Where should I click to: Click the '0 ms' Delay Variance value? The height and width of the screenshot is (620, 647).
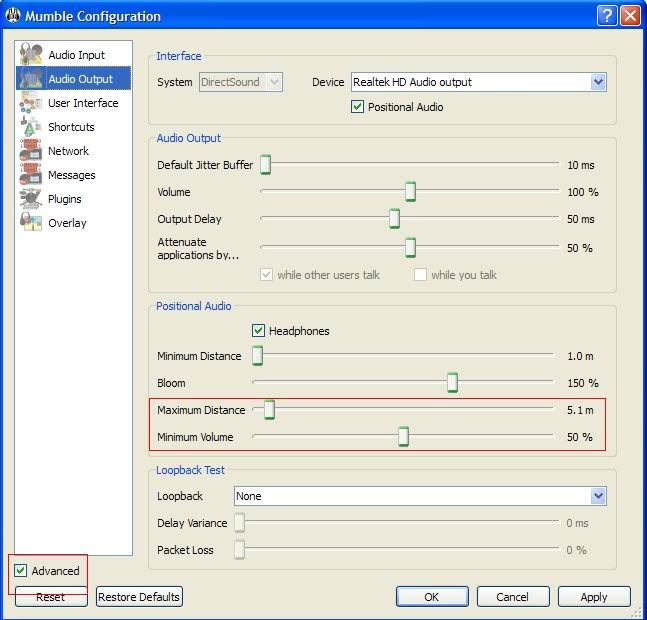pyautogui.click(x=577, y=523)
